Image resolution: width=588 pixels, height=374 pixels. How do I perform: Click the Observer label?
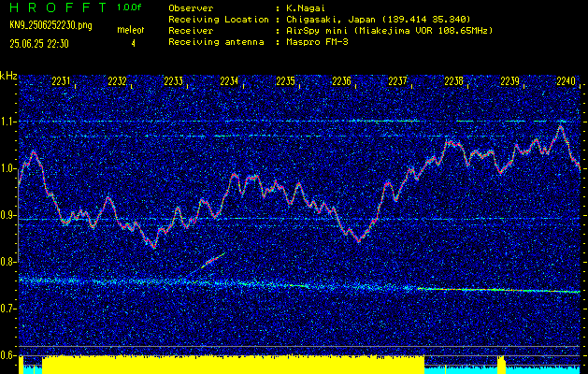tap(191, 7)
